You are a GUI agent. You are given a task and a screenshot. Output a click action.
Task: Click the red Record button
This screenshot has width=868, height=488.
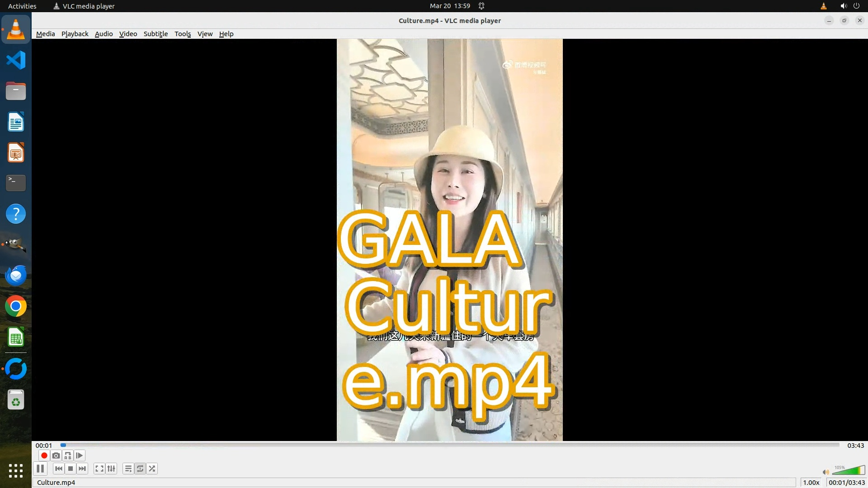[x=44, y=455]
